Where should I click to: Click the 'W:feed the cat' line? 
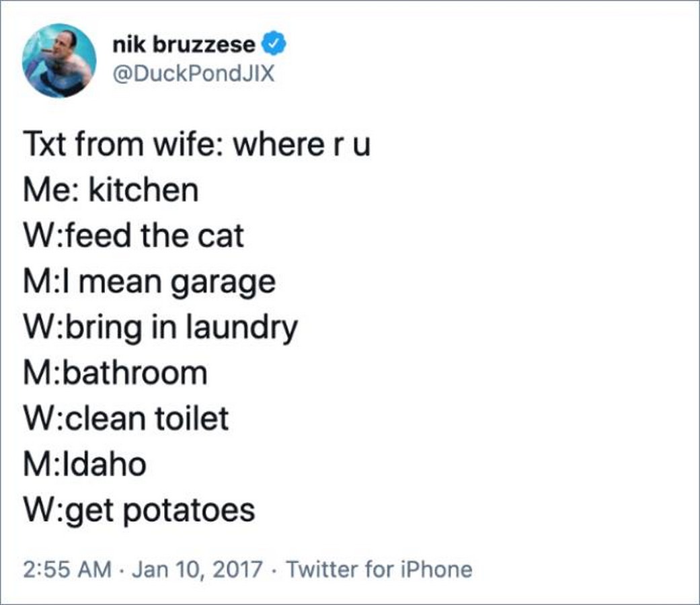click(134, 235)
